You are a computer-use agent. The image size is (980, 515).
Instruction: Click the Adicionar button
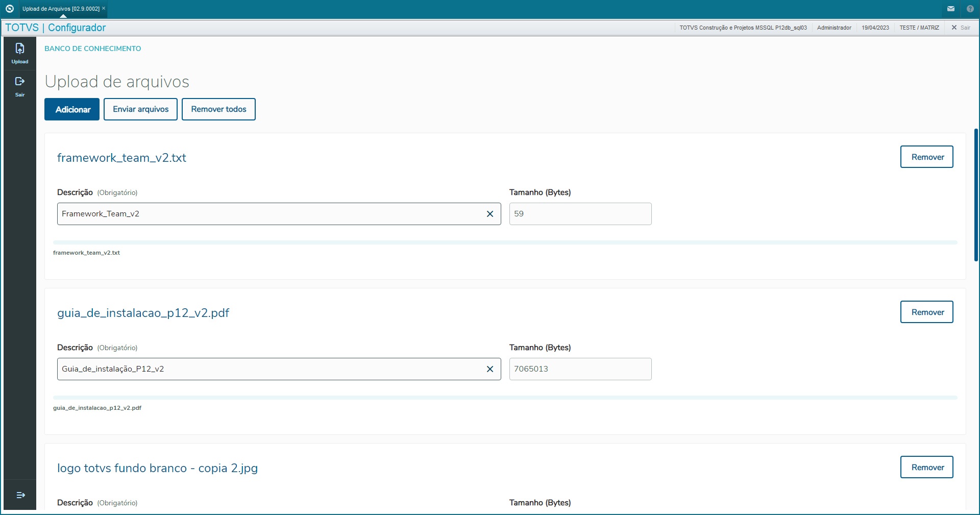72,109
